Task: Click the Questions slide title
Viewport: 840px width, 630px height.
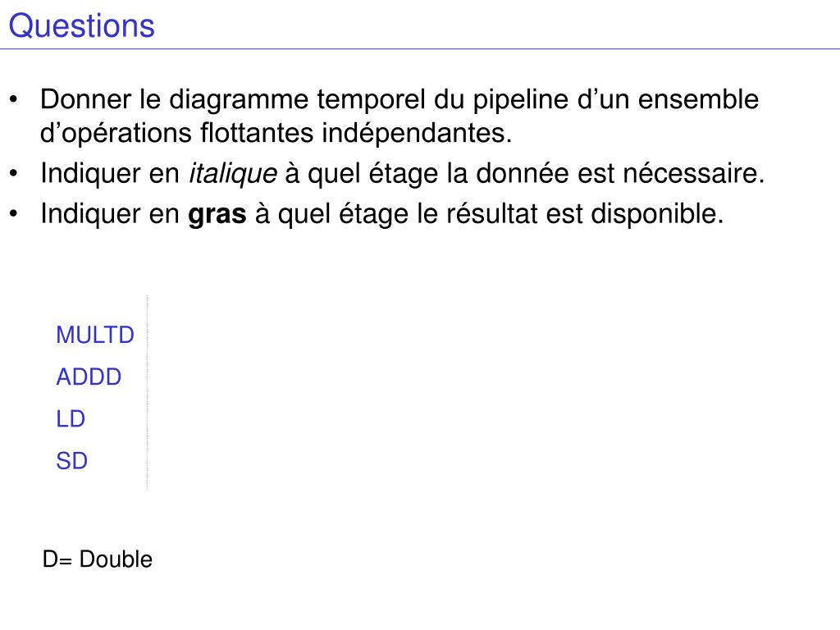Action: [x=81, y=25]
